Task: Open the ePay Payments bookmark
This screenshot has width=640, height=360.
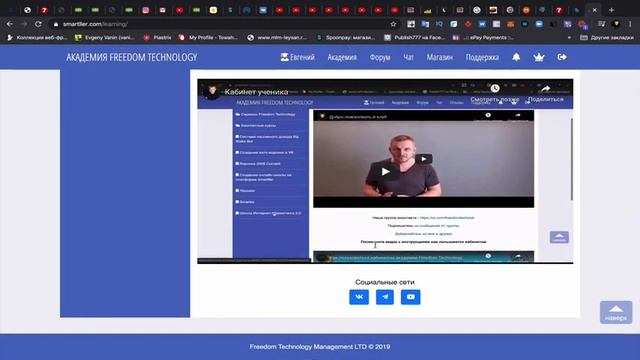Action: tap(484, 38)
